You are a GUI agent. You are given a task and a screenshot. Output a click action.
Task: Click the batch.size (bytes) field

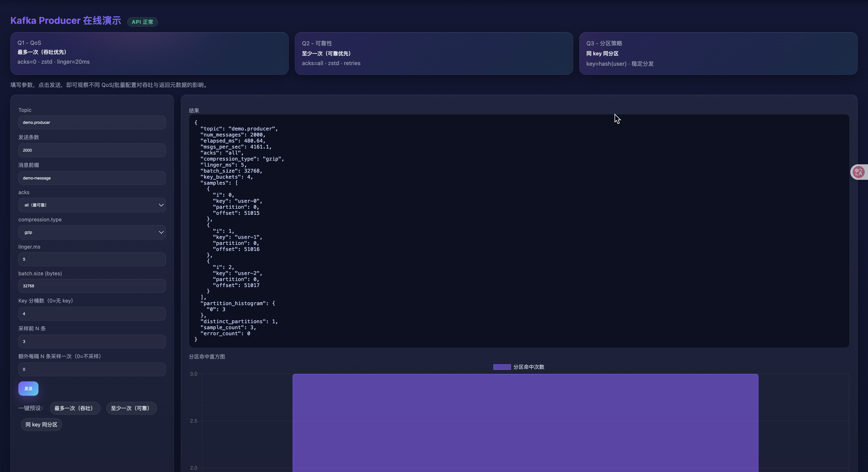[92, 286]
